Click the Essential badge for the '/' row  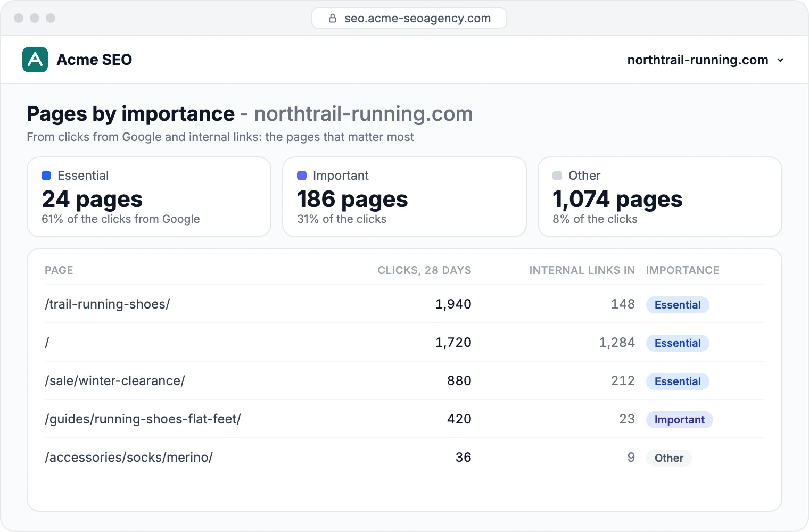[x=678, y=343]
